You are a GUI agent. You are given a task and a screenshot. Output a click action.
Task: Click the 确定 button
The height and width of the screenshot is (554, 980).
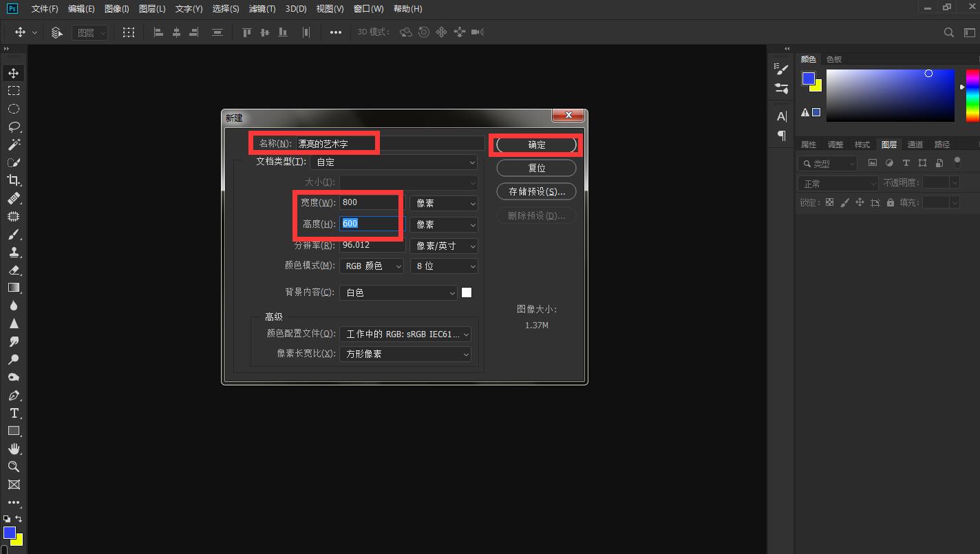536,145
